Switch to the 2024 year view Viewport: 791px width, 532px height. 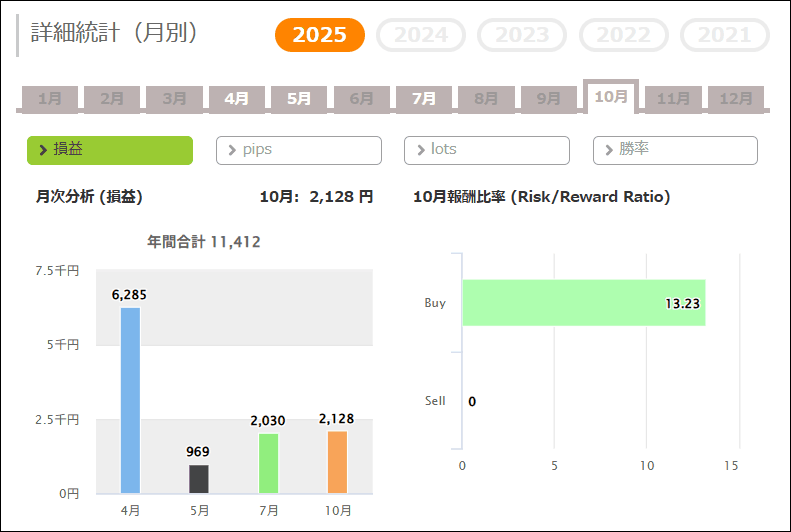coord(421,35)
